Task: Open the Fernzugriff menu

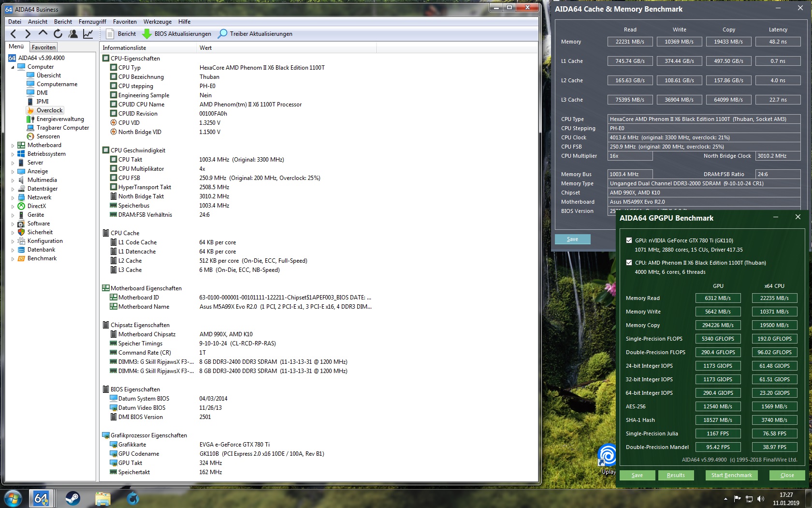Action: click(x=92, y=22)
